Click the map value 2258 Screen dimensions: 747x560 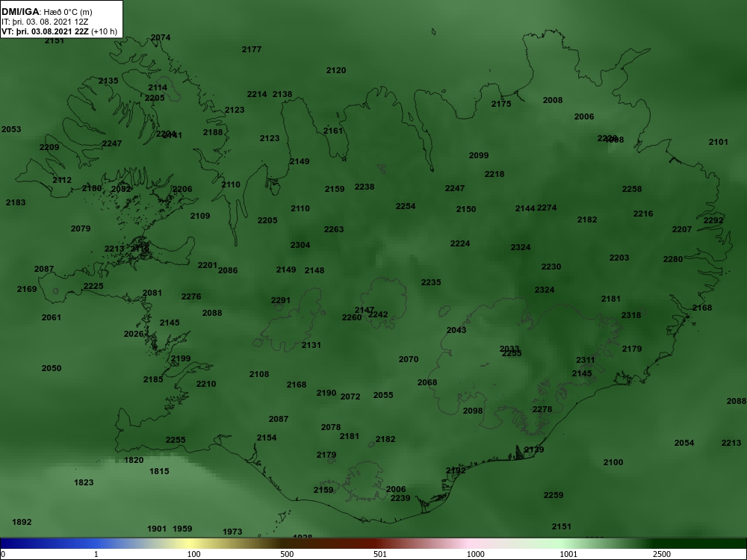[632, 190]
